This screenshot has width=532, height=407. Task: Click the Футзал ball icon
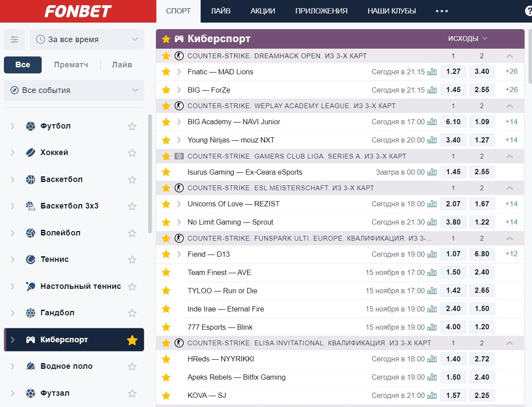click(x=30, y=393)
